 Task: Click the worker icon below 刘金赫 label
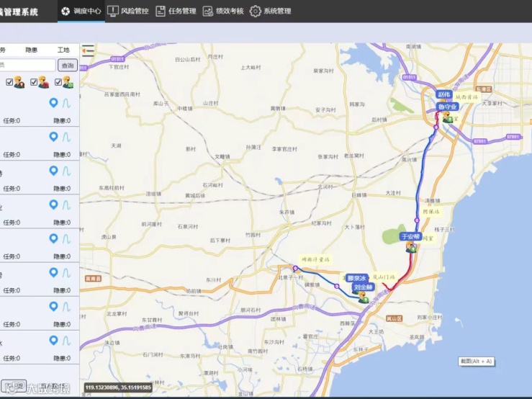point(364,297)
